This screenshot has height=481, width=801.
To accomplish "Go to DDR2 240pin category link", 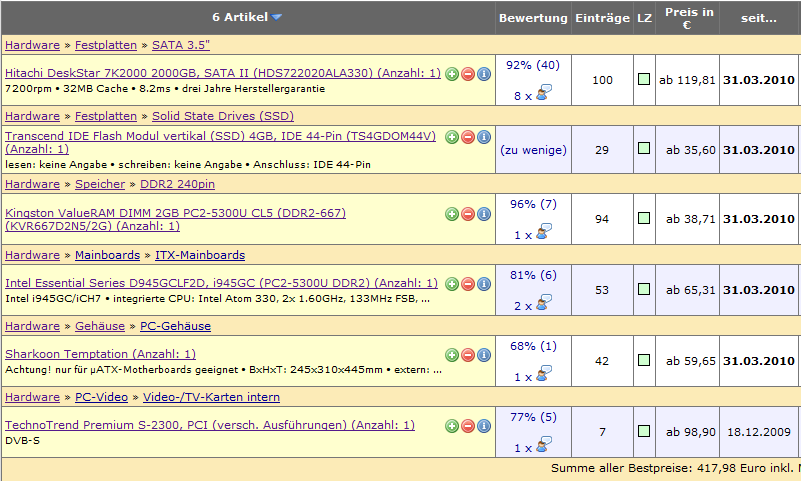I will point(177,184).
